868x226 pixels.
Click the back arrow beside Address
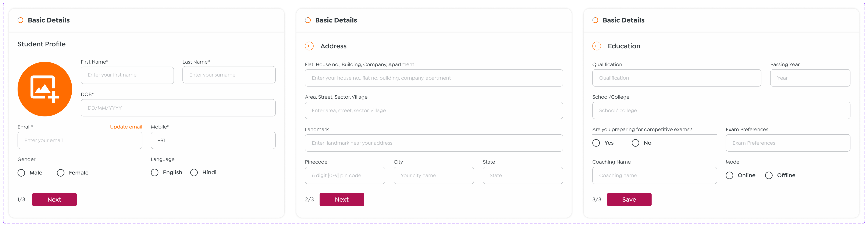pyautogui.click(x=309, y=46)
